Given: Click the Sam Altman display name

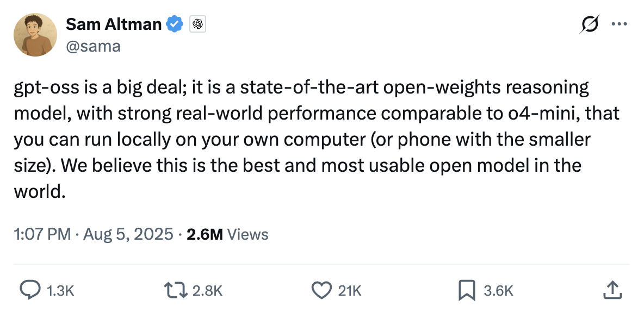Looking at the screenshot, I should 113,24.
